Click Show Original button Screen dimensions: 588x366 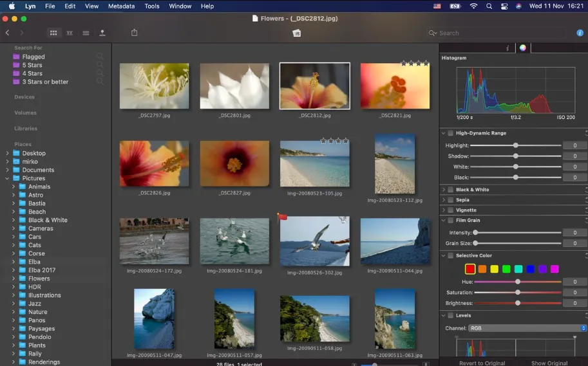pos(549,363)
